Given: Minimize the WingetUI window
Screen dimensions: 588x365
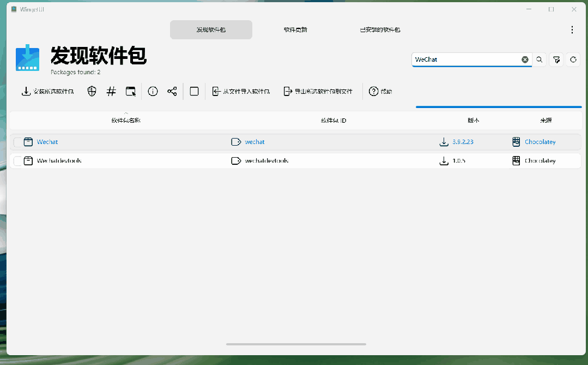Looking at the screenshot, I should (x=529, y=9).
